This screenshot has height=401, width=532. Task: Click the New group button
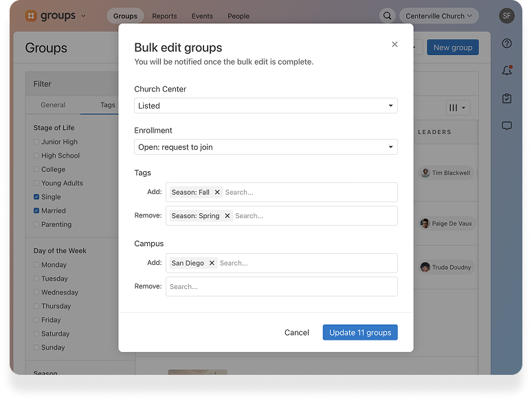pyautogui.click(x=452, y=47)
